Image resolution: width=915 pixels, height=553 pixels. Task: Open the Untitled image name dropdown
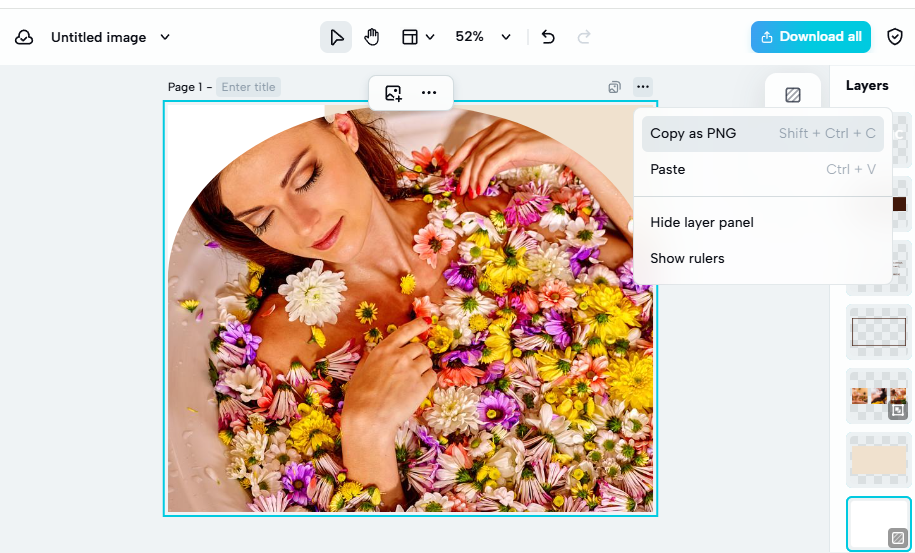pos(165,37)
